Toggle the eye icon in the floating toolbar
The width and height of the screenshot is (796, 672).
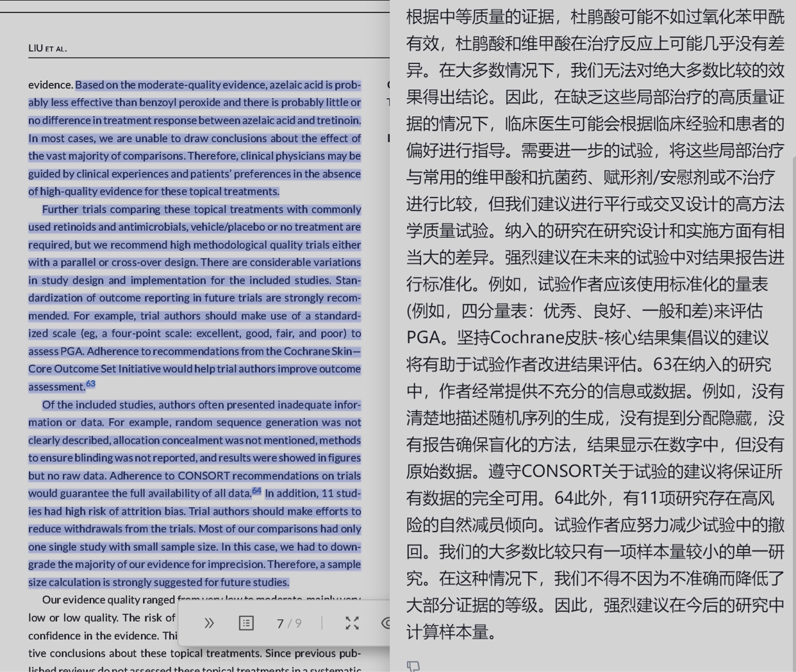(x=385, y=623)
